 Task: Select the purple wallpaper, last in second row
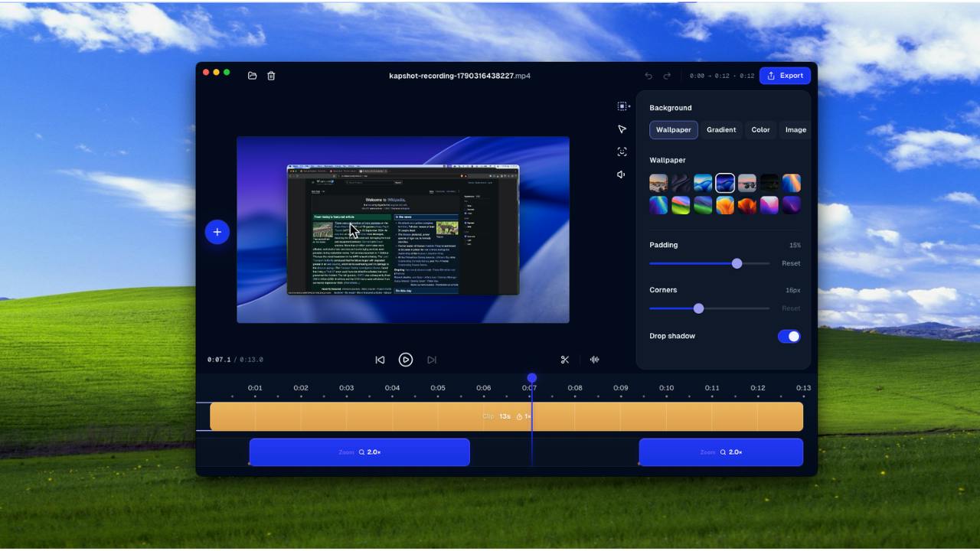[792, 205]
